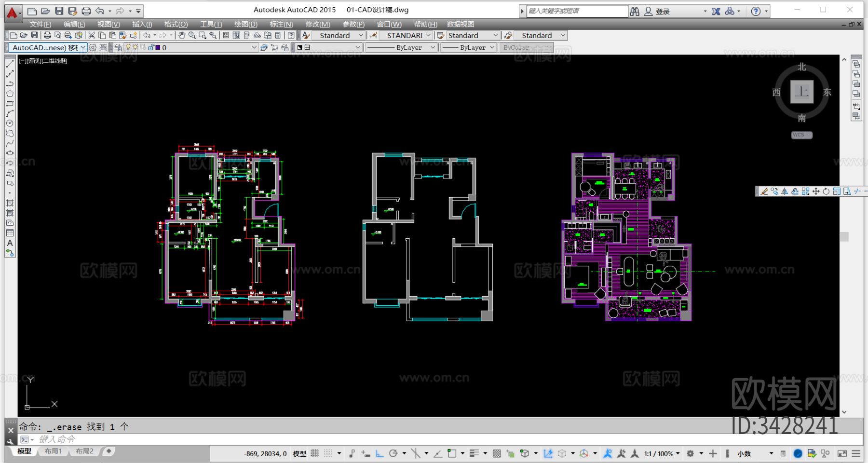Viewport: 868px width, 463px height.
Task: Select the Circle drawing tool
Action: tap(10, 123)
